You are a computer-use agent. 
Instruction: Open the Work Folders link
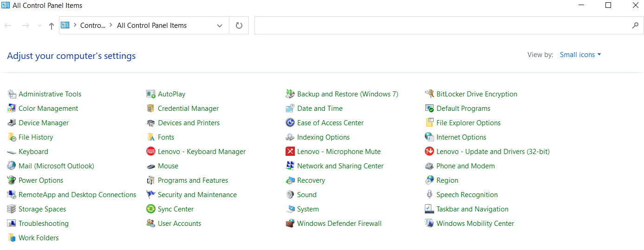pos(39,238)
